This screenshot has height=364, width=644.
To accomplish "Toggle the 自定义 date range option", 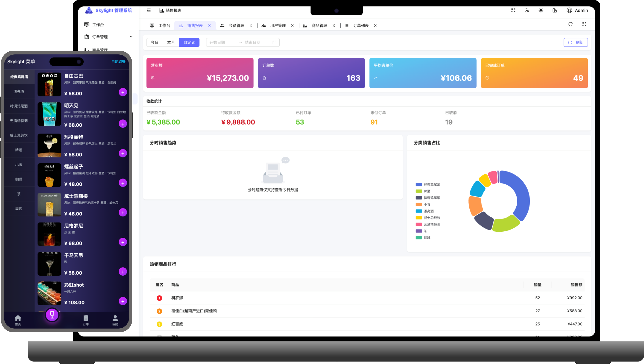I will [x=189, y=42].
